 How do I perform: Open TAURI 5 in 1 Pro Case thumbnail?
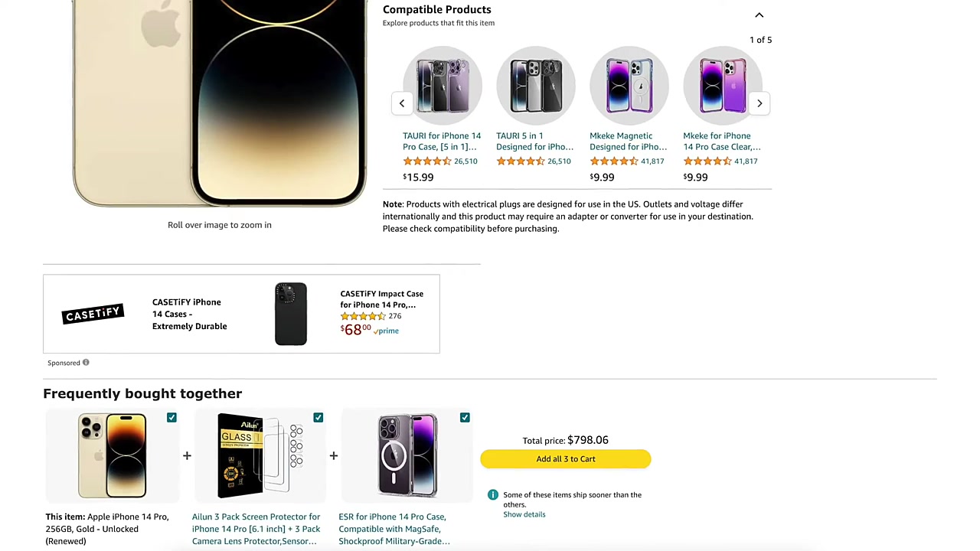pyautogui.click(x=442, y=85)
